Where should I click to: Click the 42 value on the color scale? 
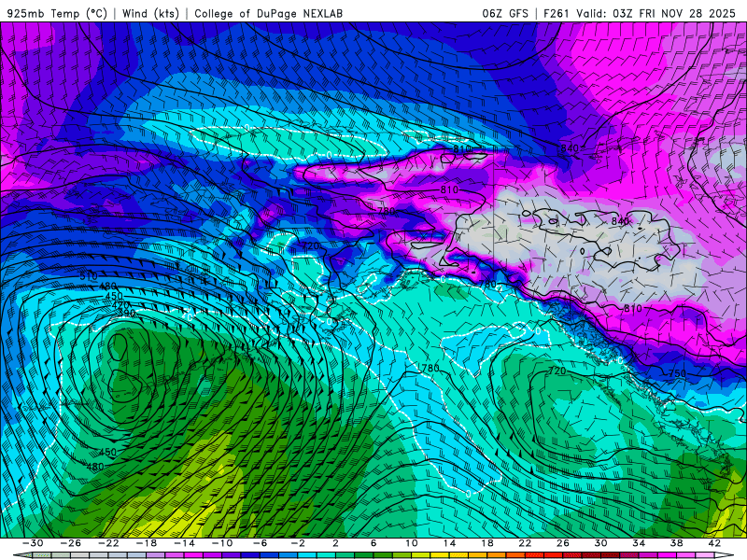point(714,543)
